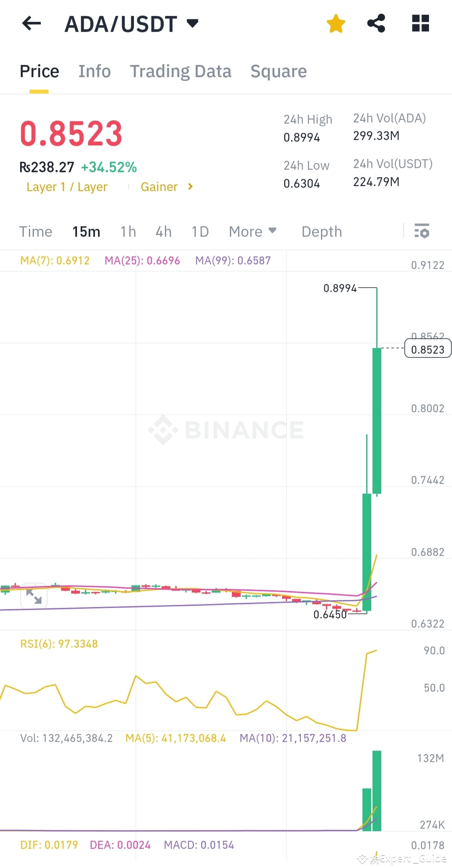This screenshot has width=452, height=868.
Task: Open the Square tab
Action: (x=278, y=71)
